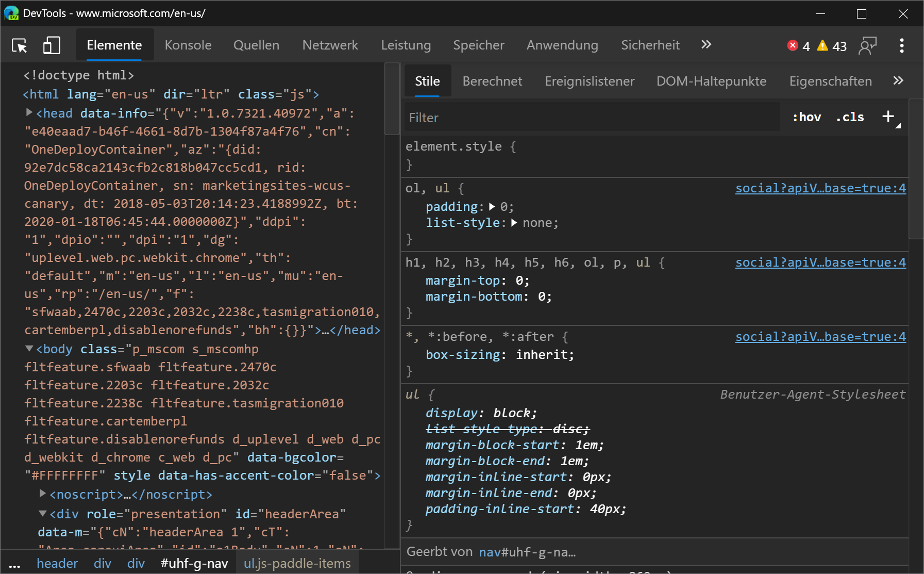The image size is (924, 574).
Task: Click the style Filter input field
Action: click(x=567, y=117)
